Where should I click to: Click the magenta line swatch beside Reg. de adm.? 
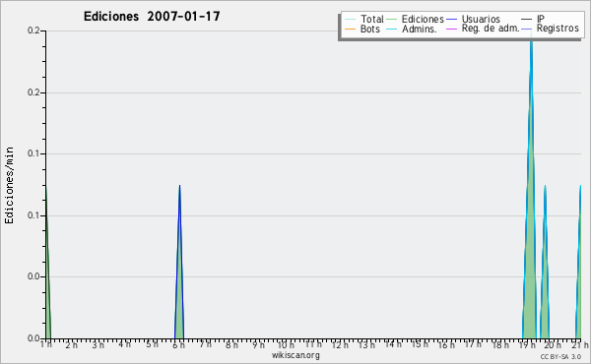[451, 29]
